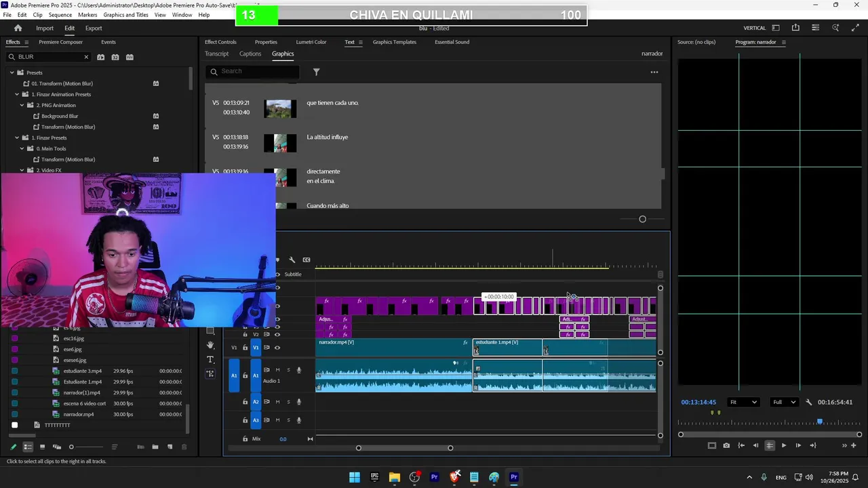
Task: Switch to Import workspace
Action: pos(45,28)
